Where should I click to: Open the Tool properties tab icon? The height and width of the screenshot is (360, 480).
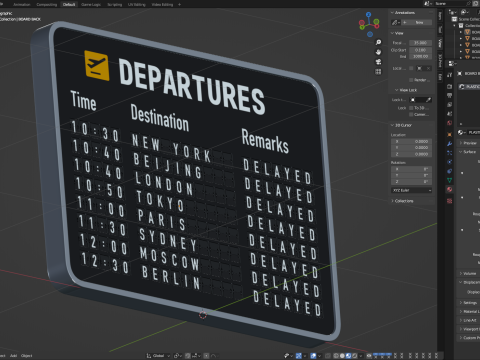pos(450,75)
